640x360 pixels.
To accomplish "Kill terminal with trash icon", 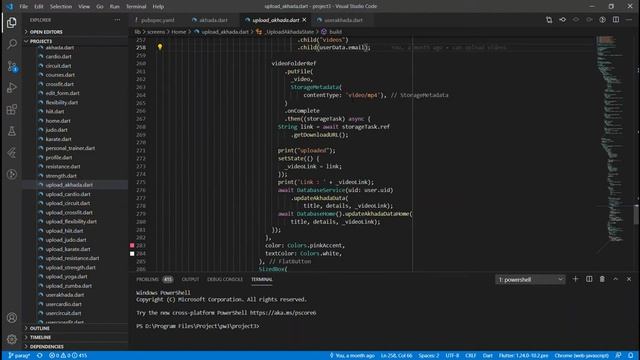I will pos(602,279).
